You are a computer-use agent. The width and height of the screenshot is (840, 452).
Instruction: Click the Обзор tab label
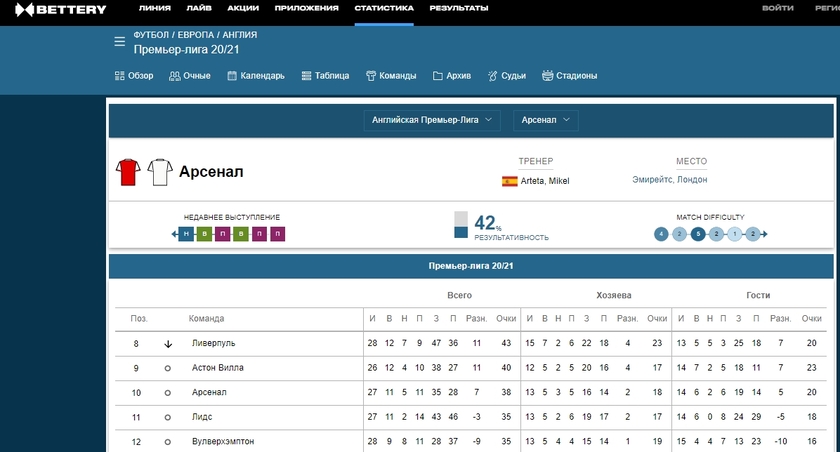tap(140, 76)
